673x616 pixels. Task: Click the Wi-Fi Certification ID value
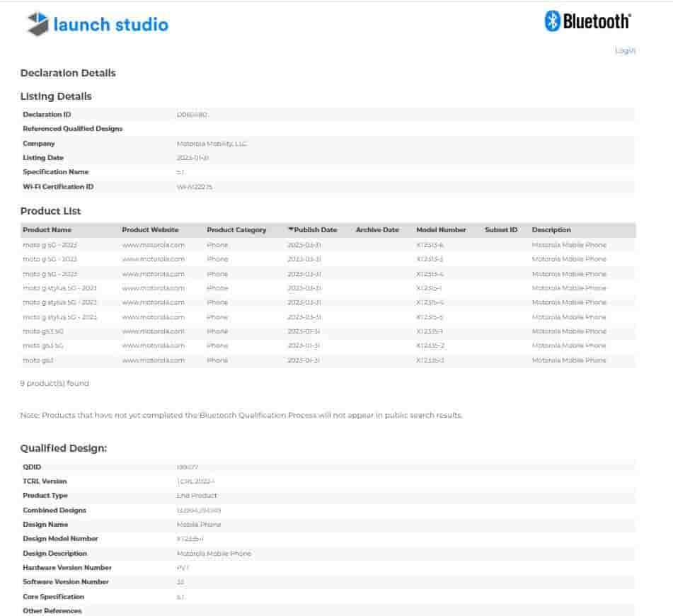(x=195, y=187)
